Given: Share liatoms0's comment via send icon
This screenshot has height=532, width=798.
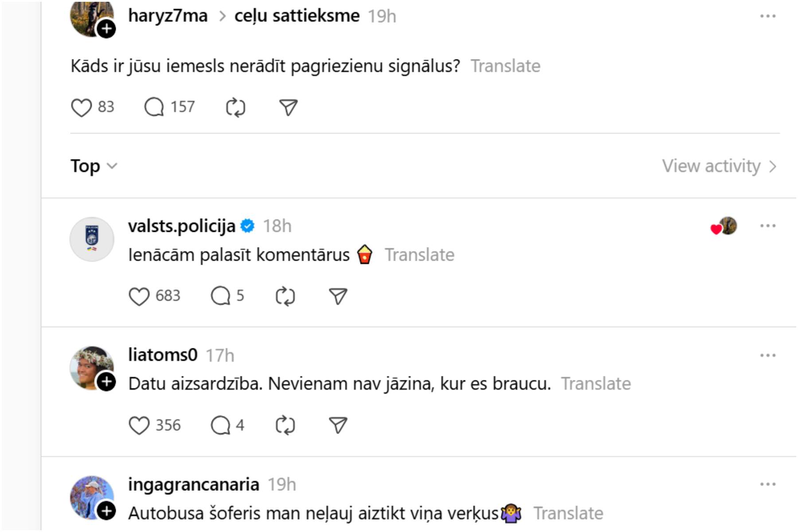Looking at the screenshot, I should (338, 426).
